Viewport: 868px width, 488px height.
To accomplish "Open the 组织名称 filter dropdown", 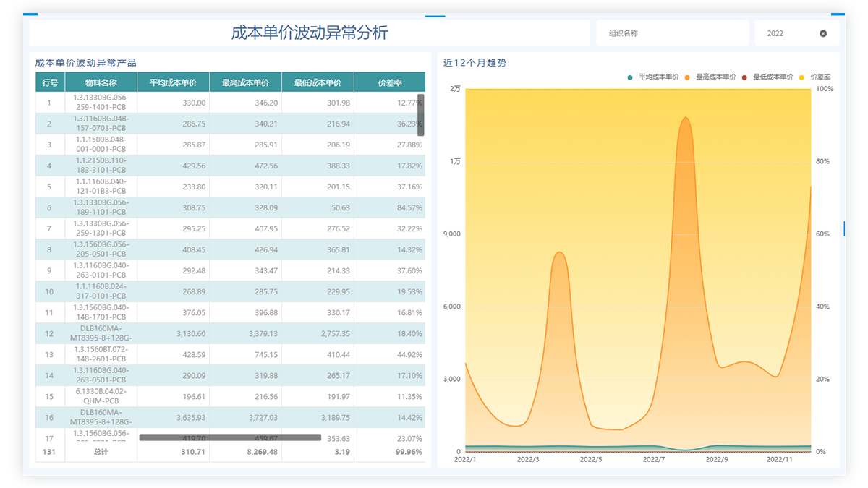I will coord(671,33).
